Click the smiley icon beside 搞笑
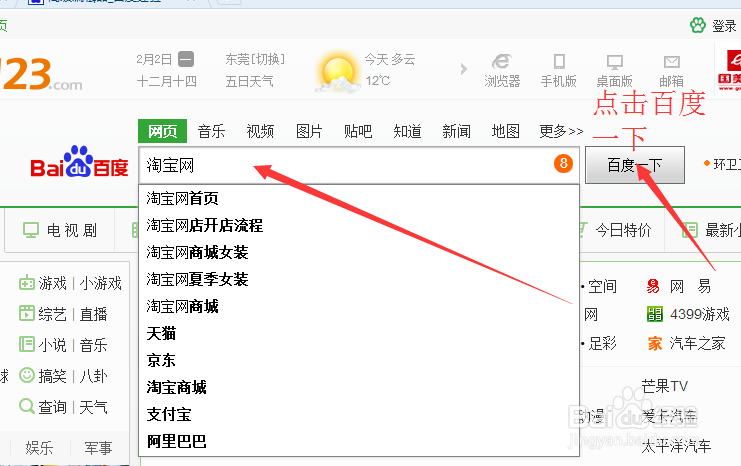 point(26,375)
